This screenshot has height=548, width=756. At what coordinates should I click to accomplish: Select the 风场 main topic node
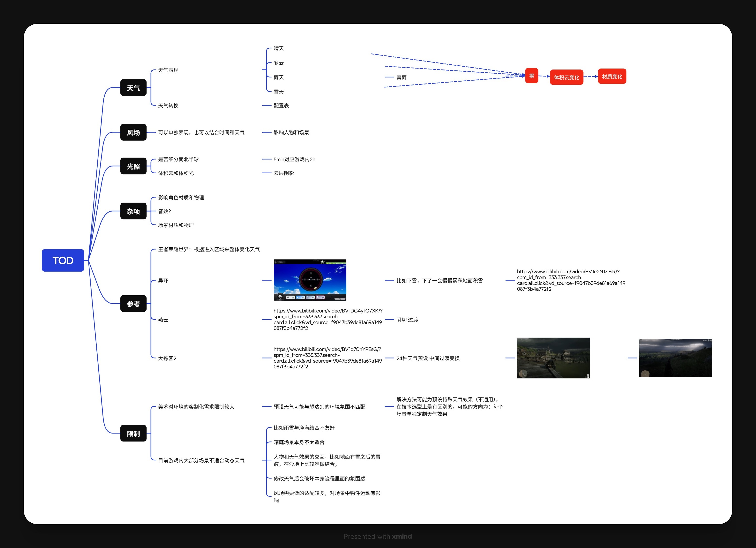click(133, 132)
